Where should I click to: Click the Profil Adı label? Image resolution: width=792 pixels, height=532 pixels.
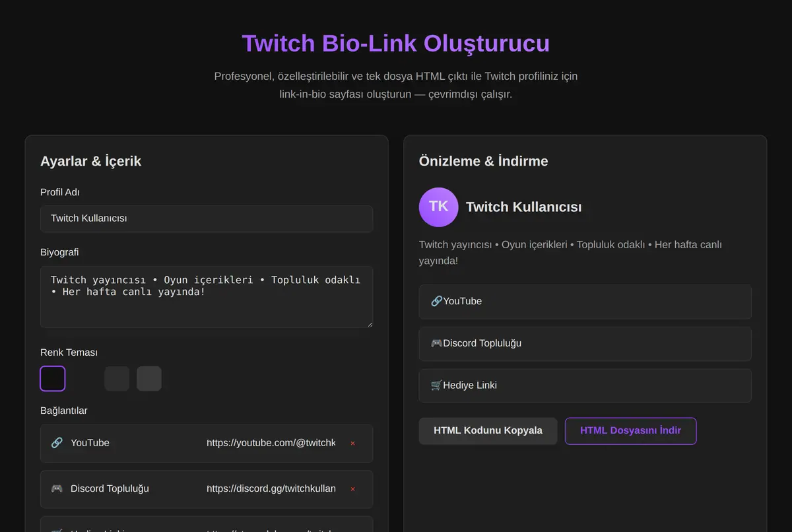coord(60,192)
